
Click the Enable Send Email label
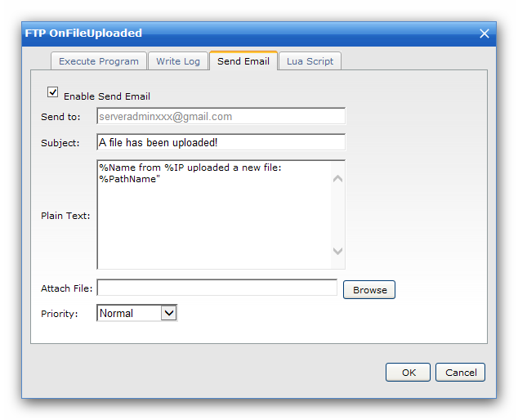tap(107, 96)
